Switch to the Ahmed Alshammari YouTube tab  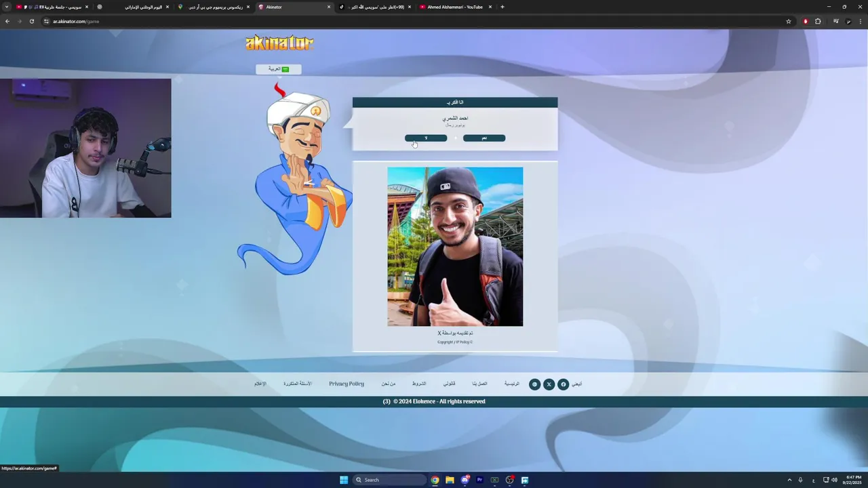(x=455, y=7)
